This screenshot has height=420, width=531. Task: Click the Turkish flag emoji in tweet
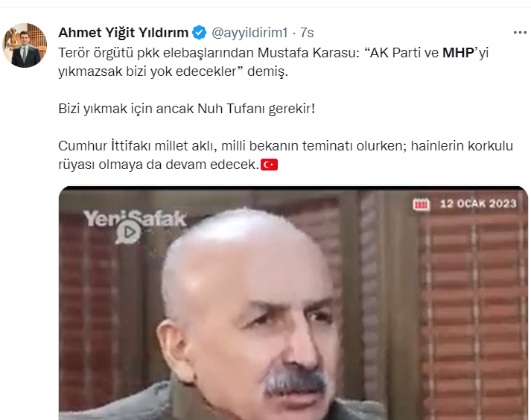(x=270, y=165)
